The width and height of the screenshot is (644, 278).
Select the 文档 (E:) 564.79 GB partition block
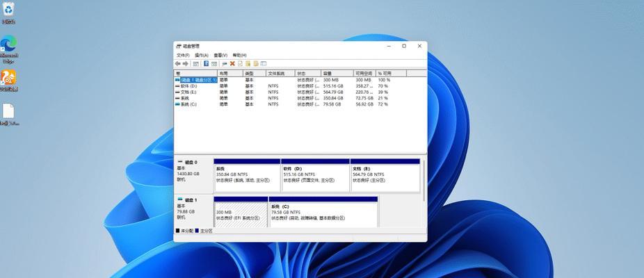click(x=385, y=175)
